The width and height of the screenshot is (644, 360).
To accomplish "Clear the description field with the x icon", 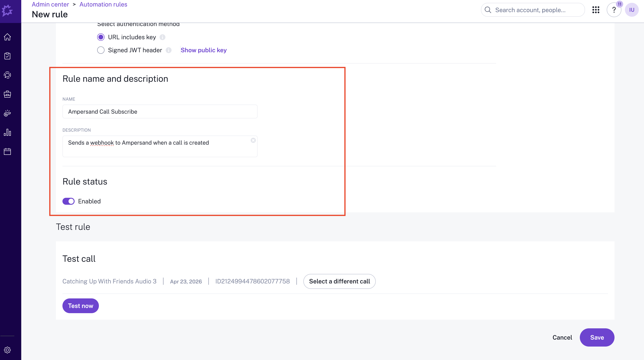I will pos(253,140).
